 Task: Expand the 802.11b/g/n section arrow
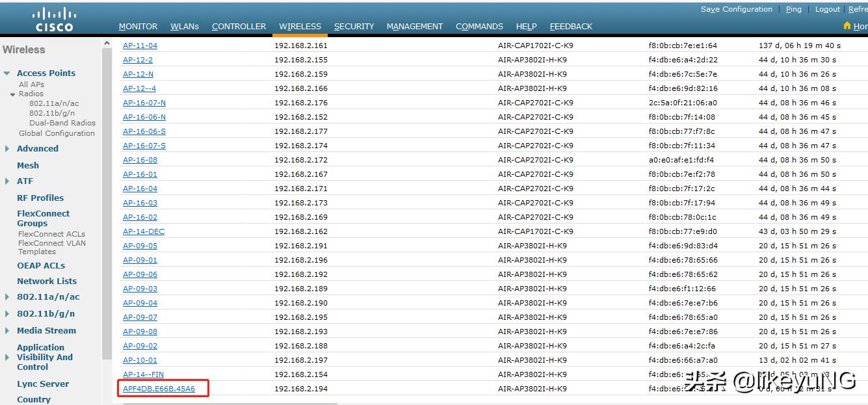[x=7, y=314]
